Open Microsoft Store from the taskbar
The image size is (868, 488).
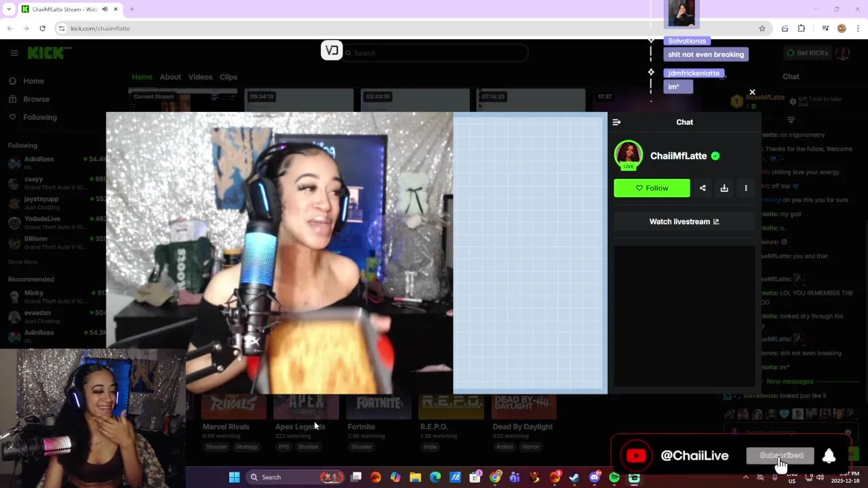pyautogui.click(x=475, y=477)
